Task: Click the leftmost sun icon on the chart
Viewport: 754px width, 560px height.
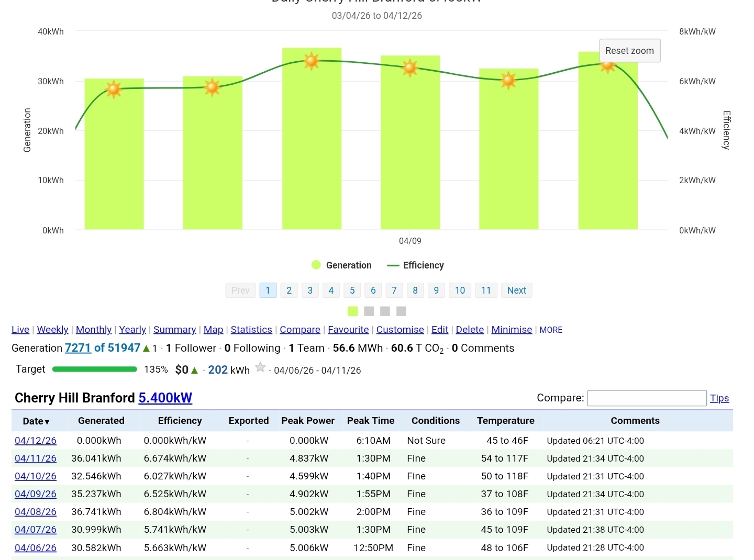Action: click(x=114, y=89)
